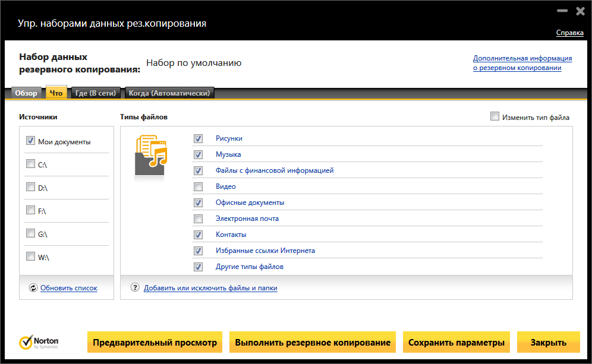Image resolution: width=592 pixels, height=364 pixels.
Task: Click the Сохранить параметры button
Action: (x=456, y=343)
